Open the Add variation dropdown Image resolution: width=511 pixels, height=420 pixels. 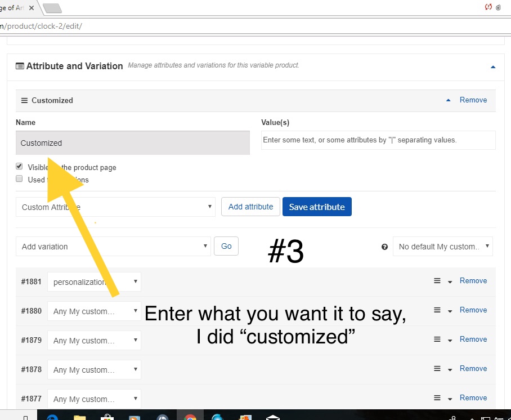coord(113,247)
